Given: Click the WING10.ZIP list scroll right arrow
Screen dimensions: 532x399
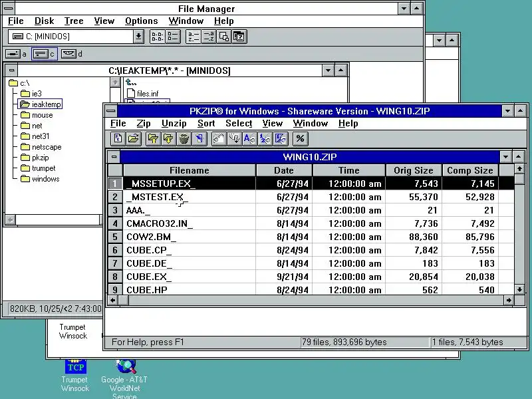Looking at the screenshot, I should pyautogui.click(x=509, y=300).
